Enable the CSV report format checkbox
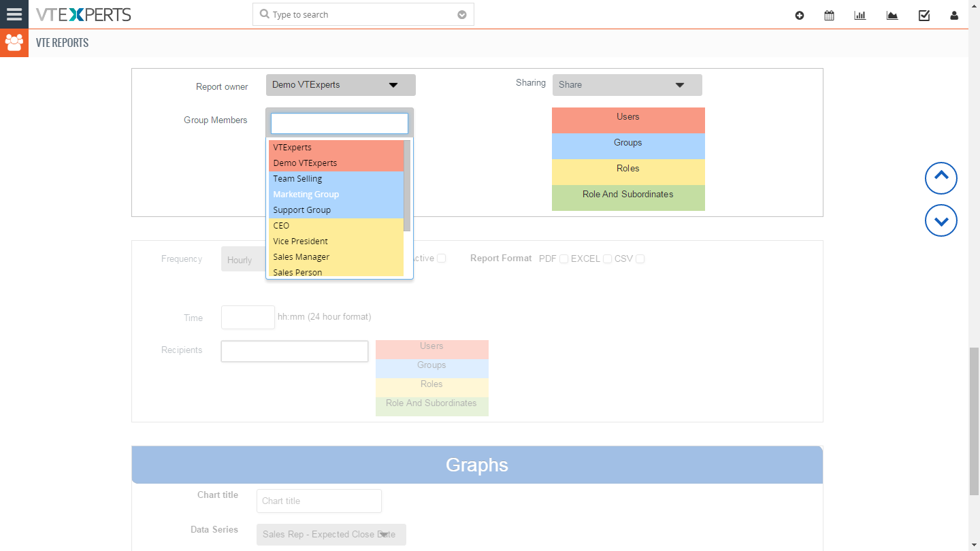This screenshot has height=551, width=980. pyautogui.click(x=640, y=259)
